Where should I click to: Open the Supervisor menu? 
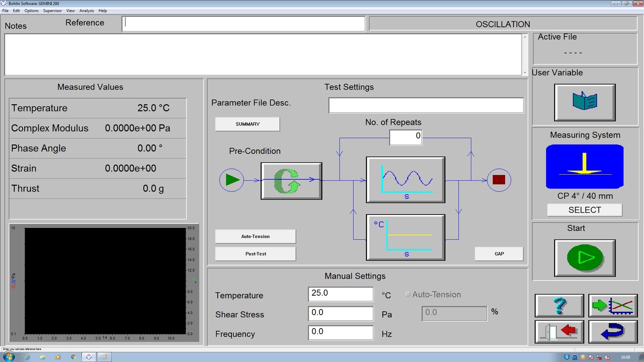(52, 10)
